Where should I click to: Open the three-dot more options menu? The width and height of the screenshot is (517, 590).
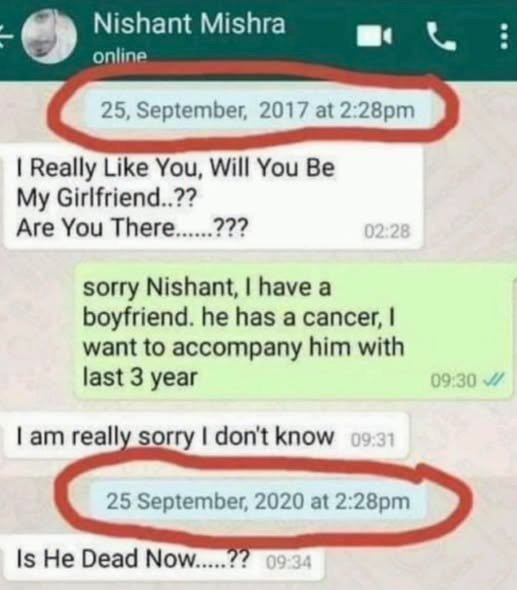click(x=504, y=36)
